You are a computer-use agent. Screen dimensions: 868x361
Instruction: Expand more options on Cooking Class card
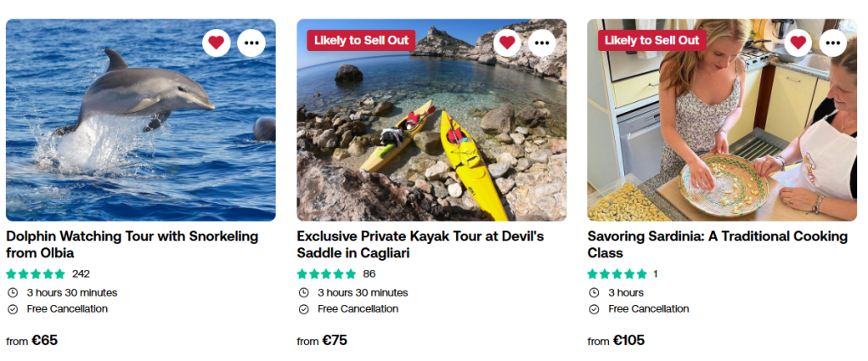click(832, 42)
